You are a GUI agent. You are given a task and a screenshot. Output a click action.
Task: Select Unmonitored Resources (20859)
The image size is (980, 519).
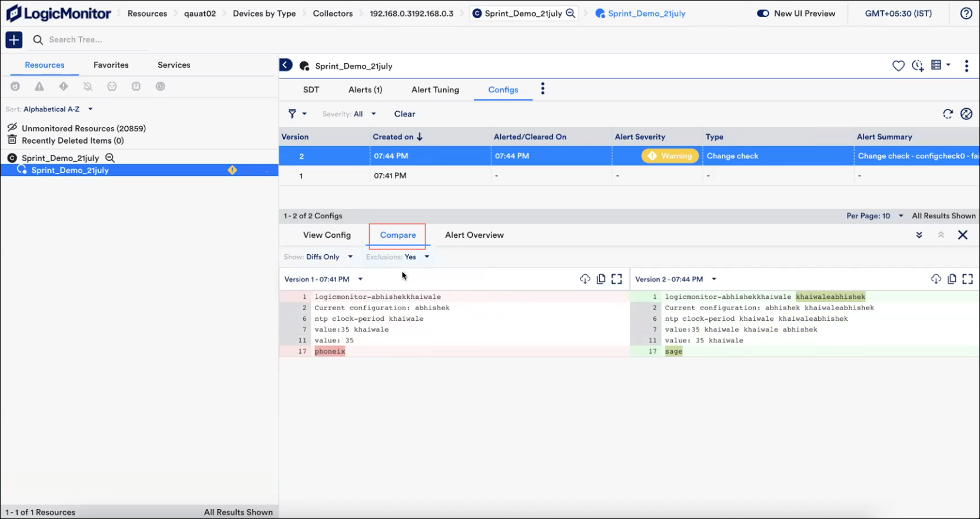pyautogui.click(x=84, y=128)
